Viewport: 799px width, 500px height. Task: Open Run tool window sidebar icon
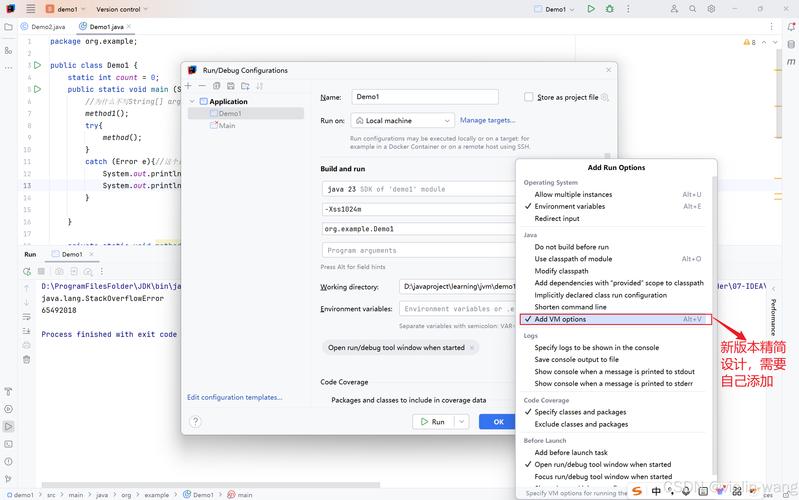coord(8,426)
